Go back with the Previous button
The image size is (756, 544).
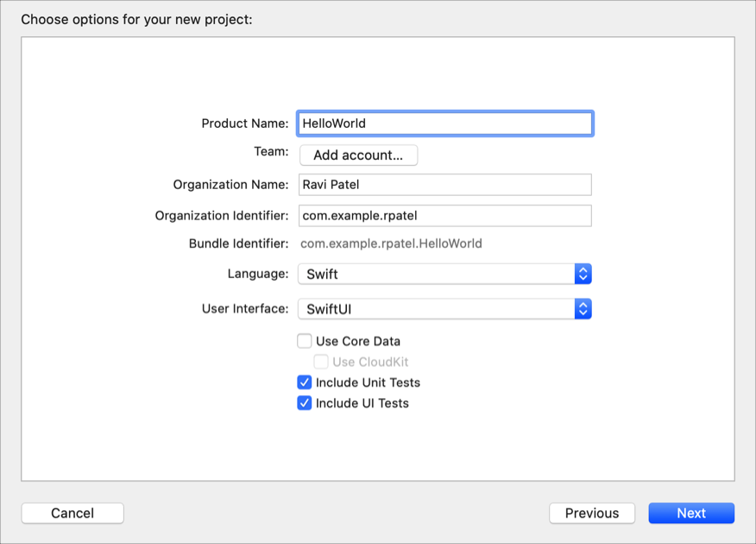[592, 513]
